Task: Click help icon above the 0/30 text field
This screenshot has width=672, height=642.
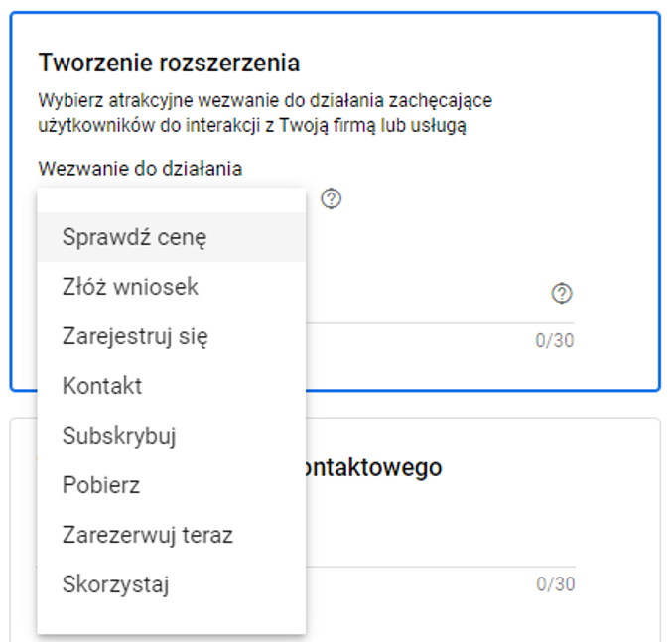Action: (562, 294)
